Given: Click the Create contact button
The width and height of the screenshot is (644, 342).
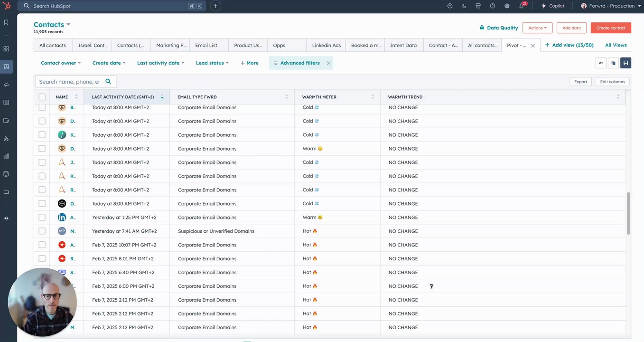Looking at the screenshot, I should (611, 28).
